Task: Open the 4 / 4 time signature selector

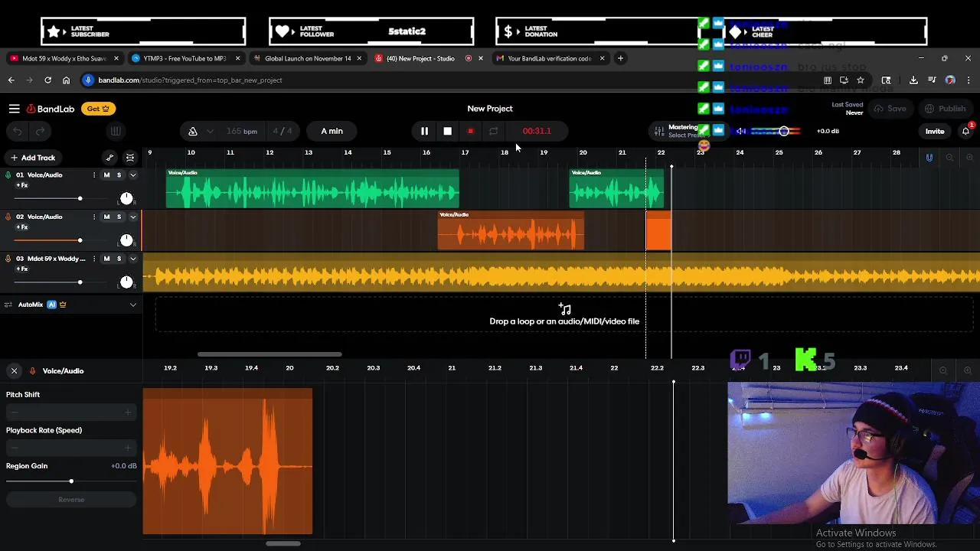Action: tap(283, 131)
